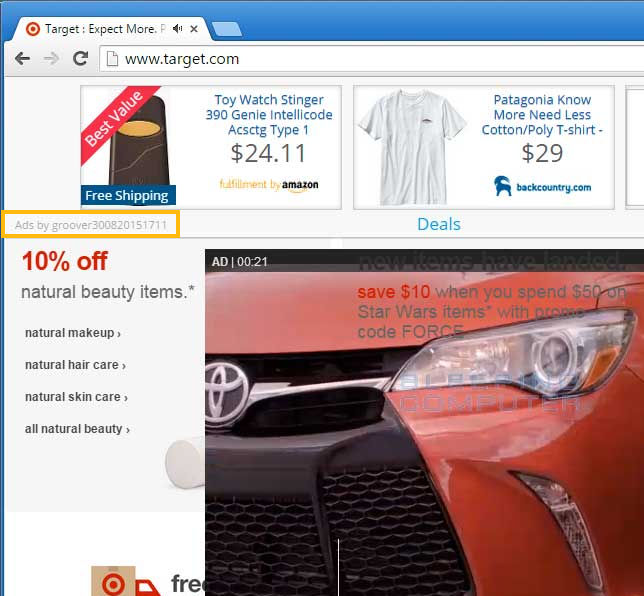This screenshot has width=644, height=596.
Task: Click the audio speaker icon on the tab
Action: [x=177, y=29]
